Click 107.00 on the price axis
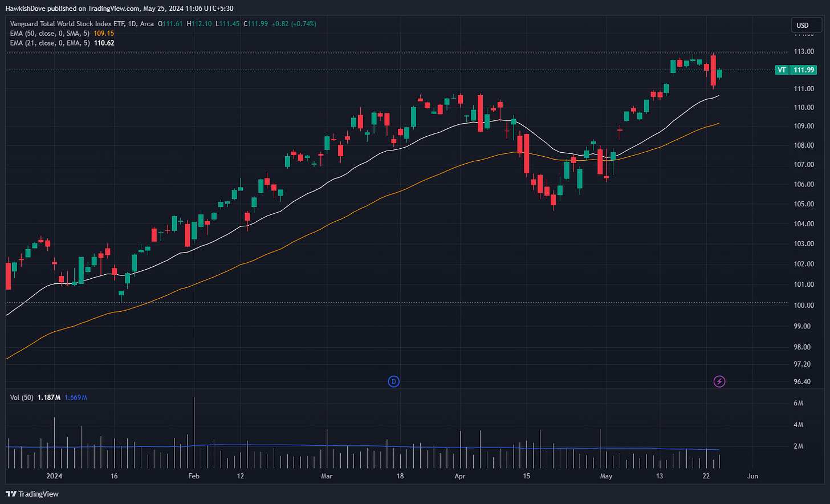The width and height of the screenshot is (830, 504). tap(804, 165)
